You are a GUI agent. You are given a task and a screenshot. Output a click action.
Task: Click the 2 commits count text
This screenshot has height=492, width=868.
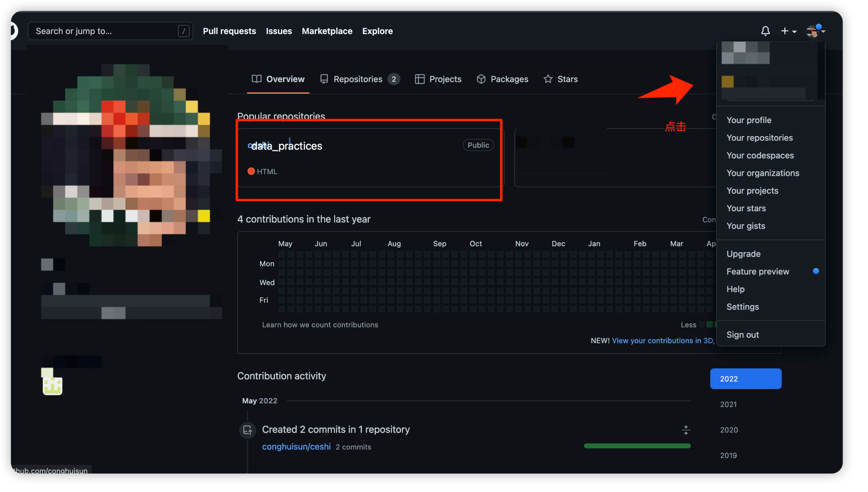(x=353, y=447)
